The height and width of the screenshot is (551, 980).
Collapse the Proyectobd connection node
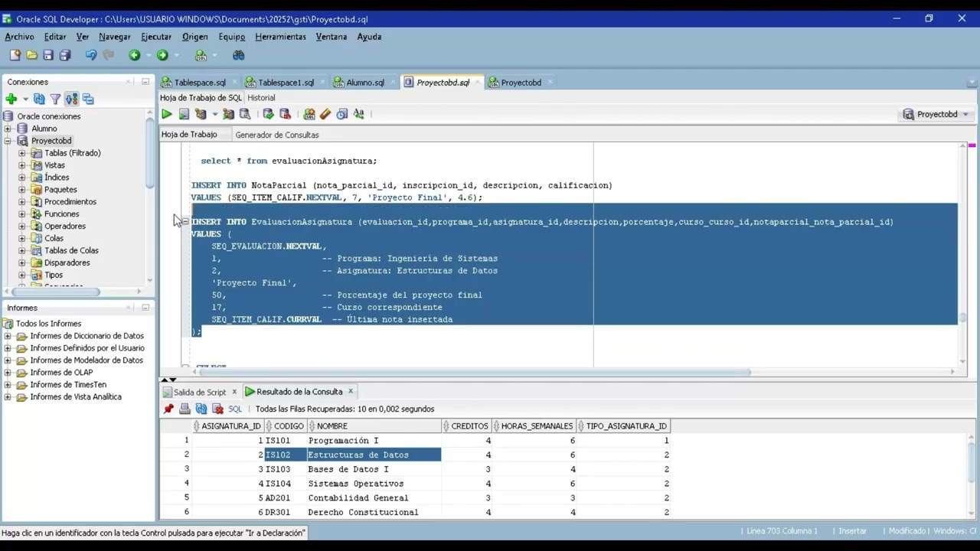(8, 141)
